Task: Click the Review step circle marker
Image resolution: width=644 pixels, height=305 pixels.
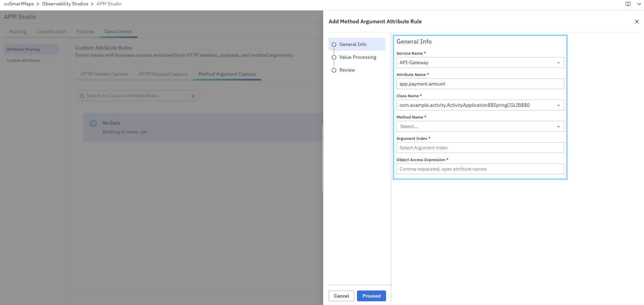Action: [334, 70]
